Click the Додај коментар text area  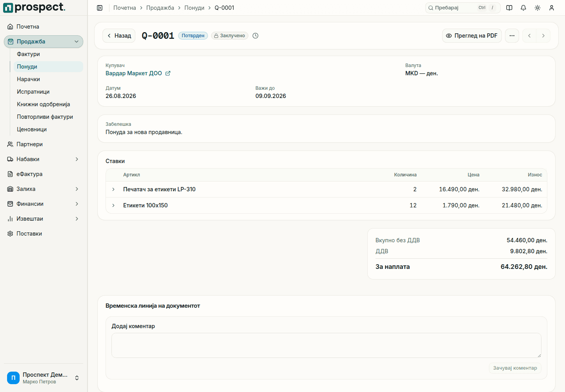tap(326, 345)
